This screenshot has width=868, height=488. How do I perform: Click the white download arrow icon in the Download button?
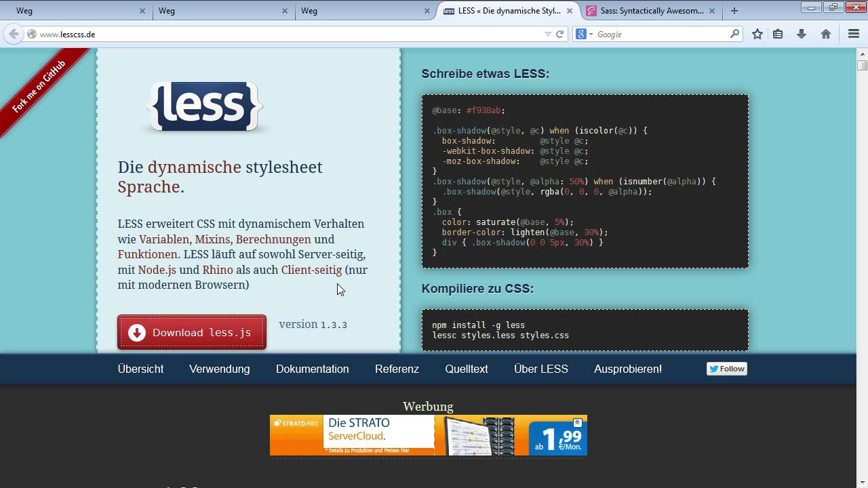click(137, 332)
